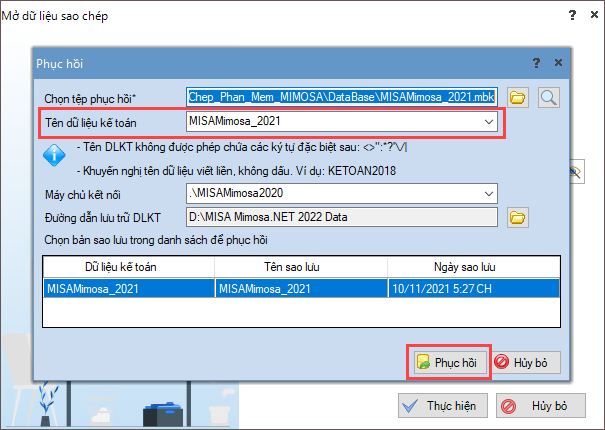Browse for restore file with folder icon

(517, 98)
